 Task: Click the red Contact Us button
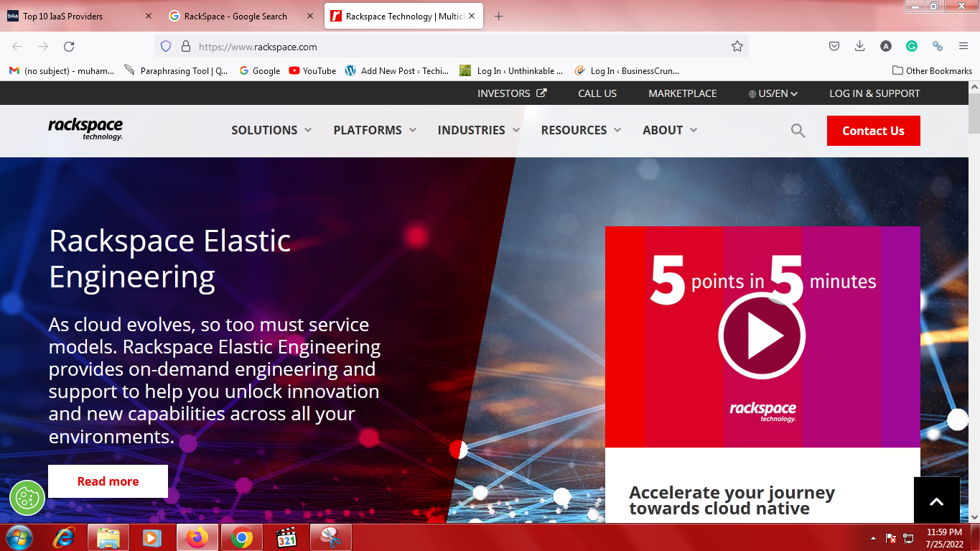coord(873,131)
